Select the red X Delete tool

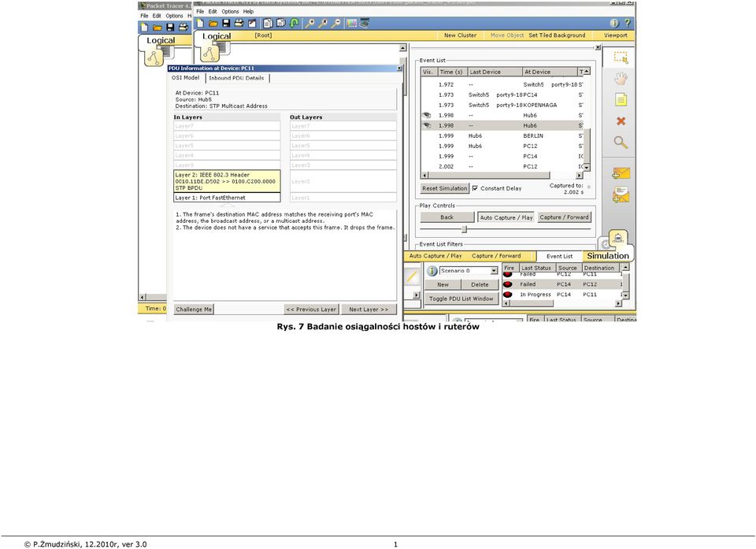pyautogui.click(x=621, y=121)
